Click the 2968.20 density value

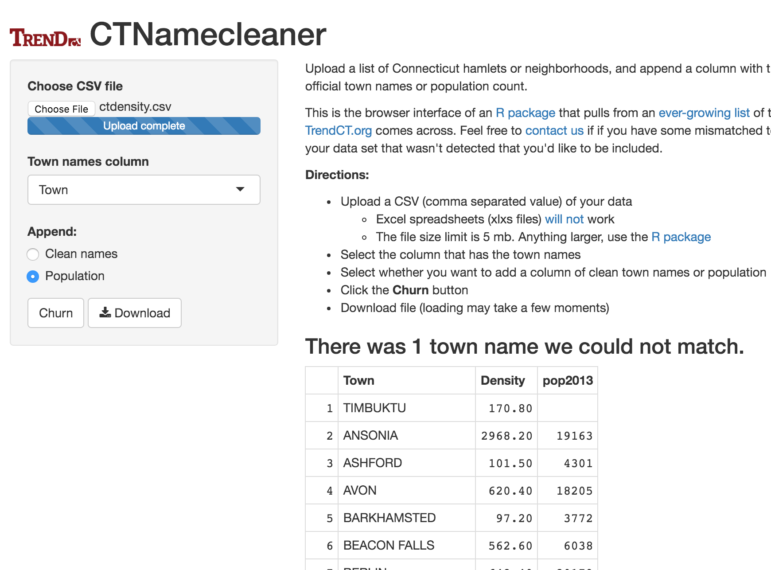(x=506, y=436)
